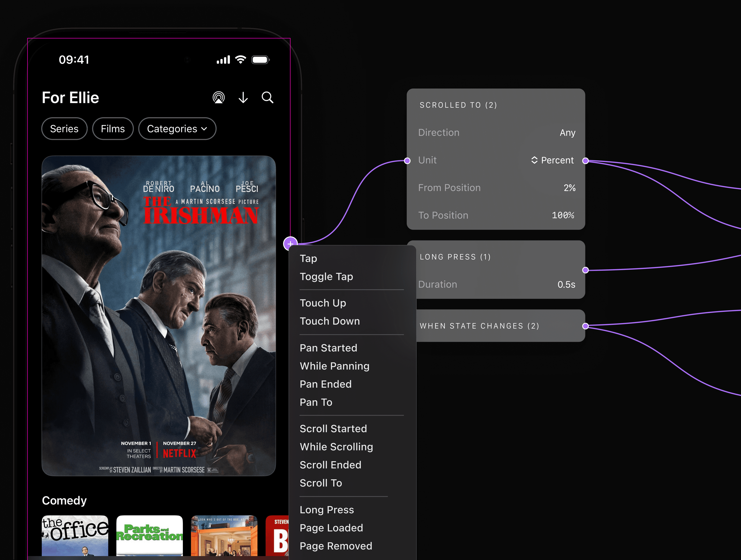Open The Irishman featured poster
Image resolution: width=741 pixels, height=560 pixels.
coord(159,316)
